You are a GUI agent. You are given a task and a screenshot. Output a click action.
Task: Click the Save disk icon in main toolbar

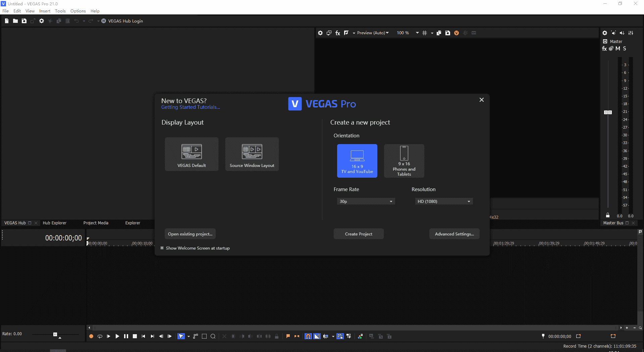[24, 21]
